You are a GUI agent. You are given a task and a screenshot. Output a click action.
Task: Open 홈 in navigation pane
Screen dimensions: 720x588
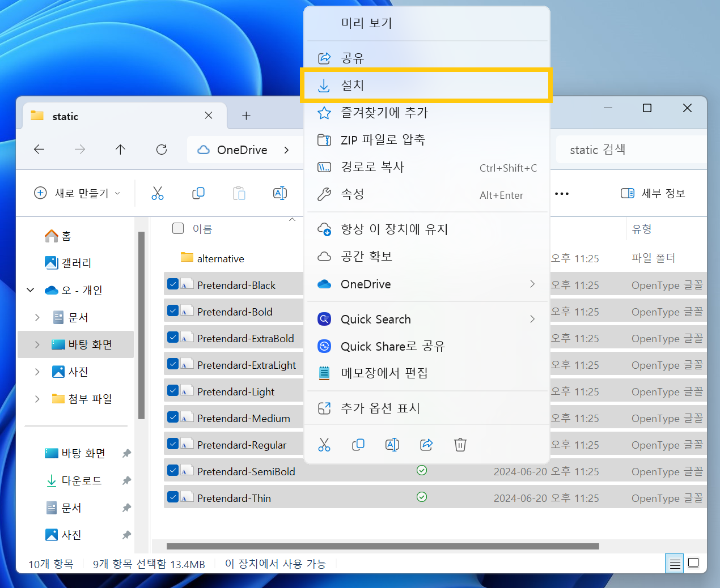point(58,236)
